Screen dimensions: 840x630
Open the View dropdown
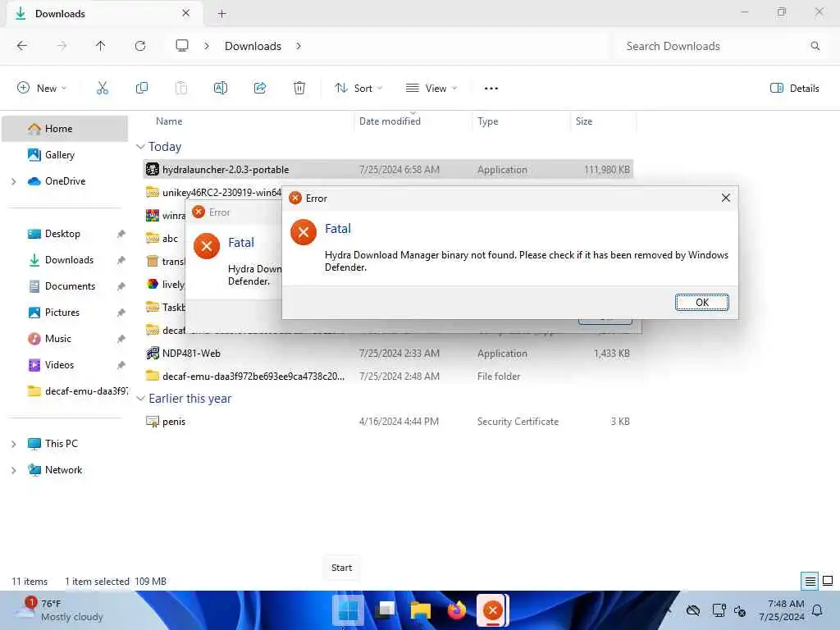pos(431,89)
